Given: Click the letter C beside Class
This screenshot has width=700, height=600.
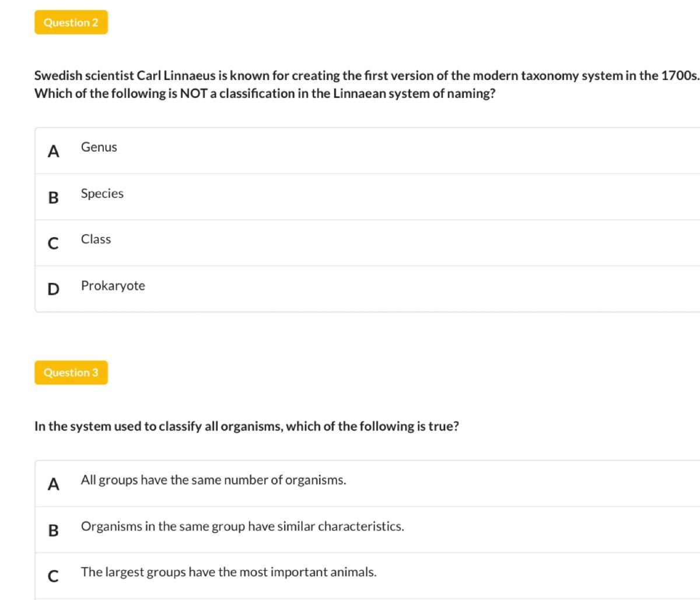Looking at the screenshot, I should (x=53, y=244).
